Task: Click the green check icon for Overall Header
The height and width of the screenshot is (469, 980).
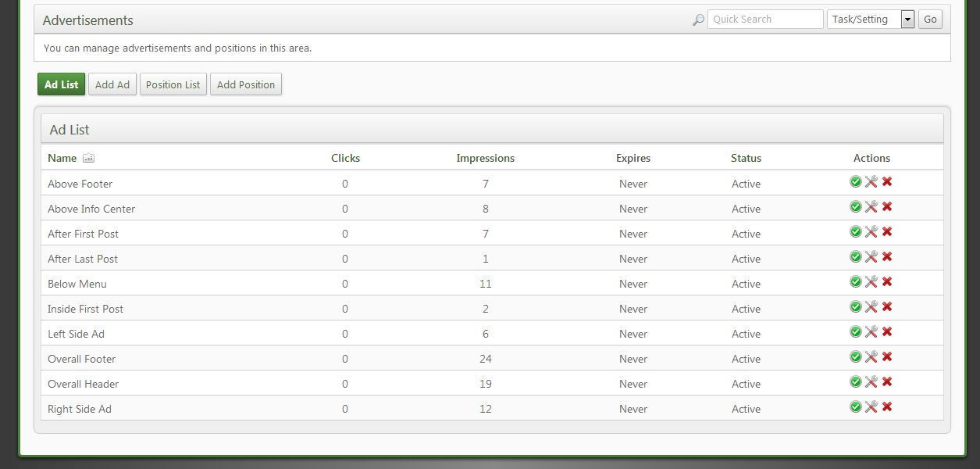Action: coord(855,381)
